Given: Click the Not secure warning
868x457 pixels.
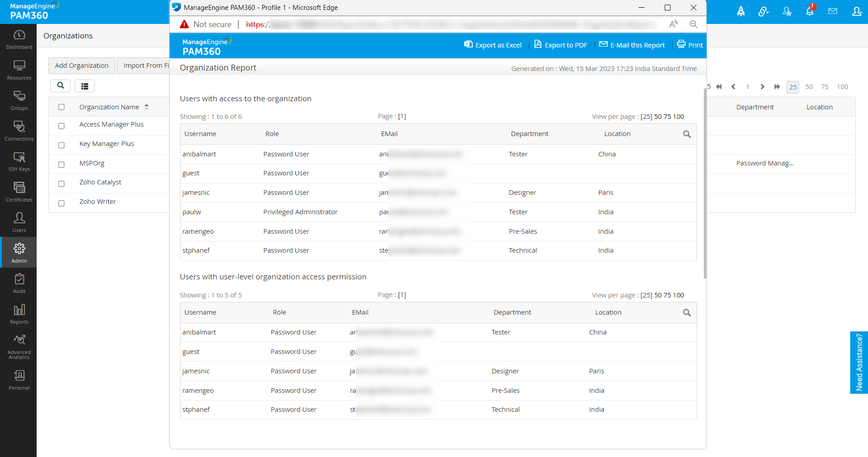Looking at the screenshot, I should (x=206, y=24).
